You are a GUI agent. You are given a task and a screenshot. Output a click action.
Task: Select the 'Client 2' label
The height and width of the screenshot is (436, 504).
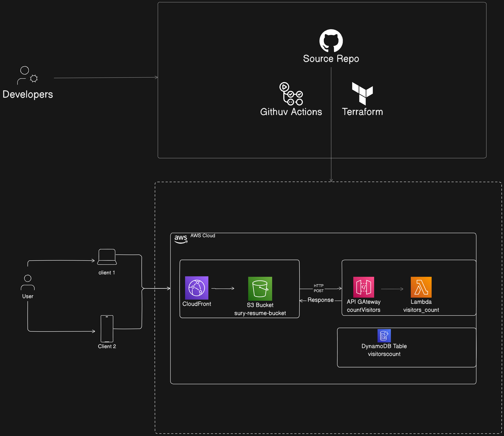point(107,346)
